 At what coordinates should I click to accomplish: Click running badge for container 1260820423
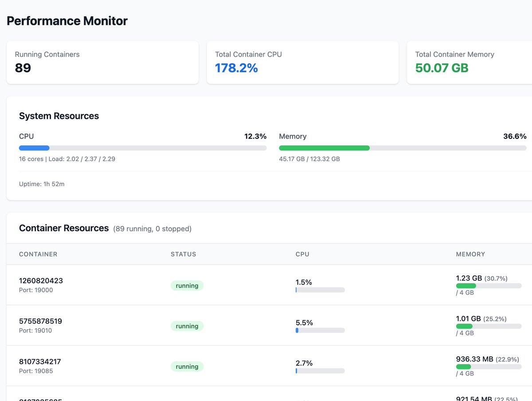tap(187, 286)
